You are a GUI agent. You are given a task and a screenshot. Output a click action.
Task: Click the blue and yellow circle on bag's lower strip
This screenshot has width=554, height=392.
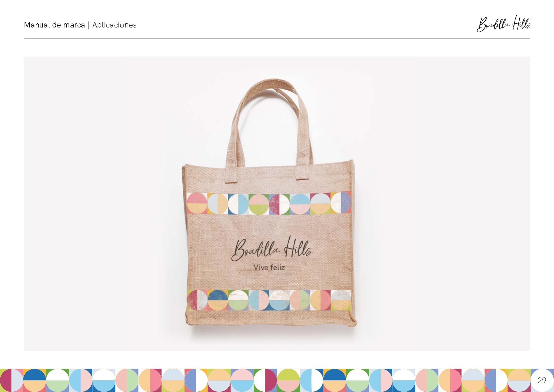(x=218, y=300)
